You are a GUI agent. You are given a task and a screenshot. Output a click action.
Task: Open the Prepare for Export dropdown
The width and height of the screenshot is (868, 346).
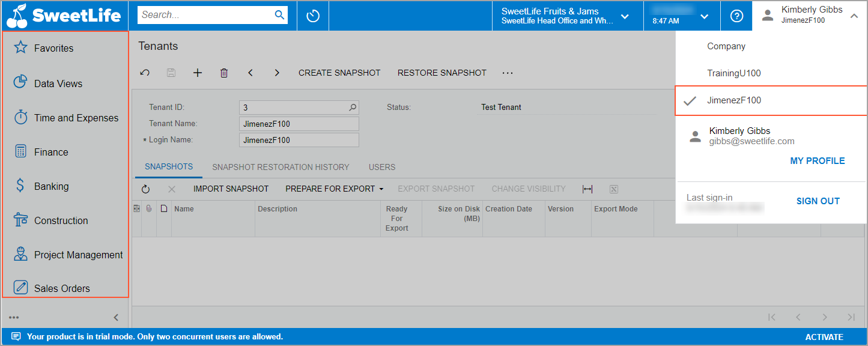click(x=334, y=189)
